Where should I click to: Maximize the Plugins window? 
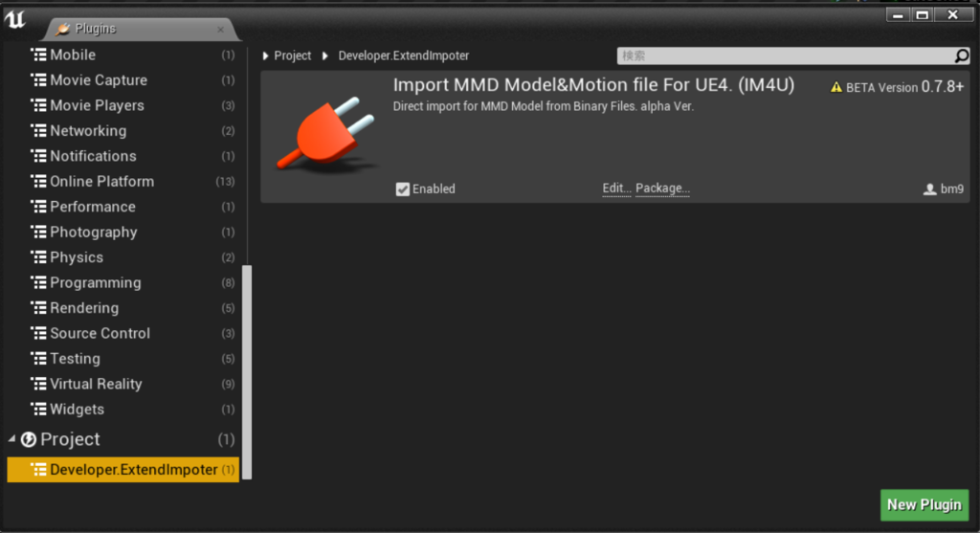[x=922, y=14]
